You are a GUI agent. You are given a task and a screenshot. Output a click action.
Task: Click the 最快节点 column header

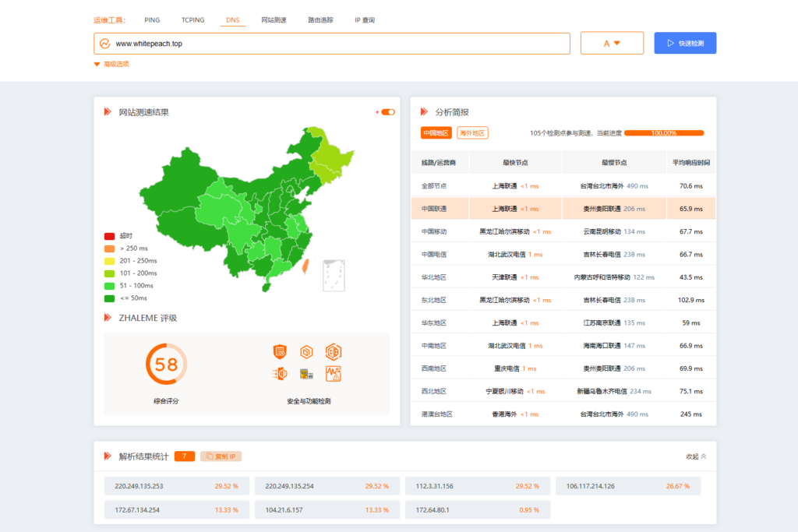[516, 163]
